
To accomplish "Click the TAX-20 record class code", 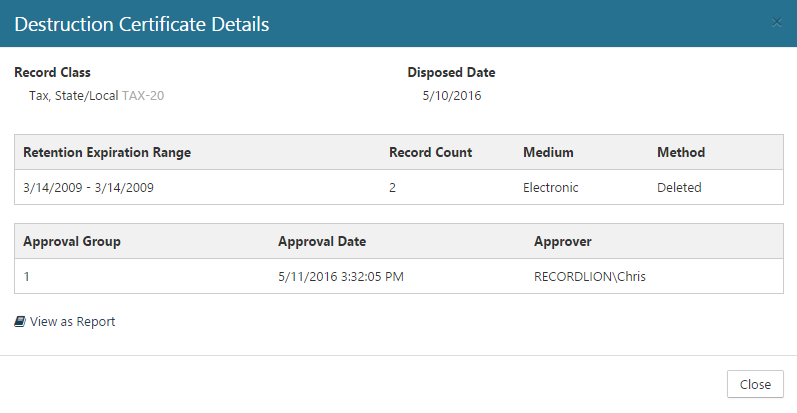I will (143, 96).
